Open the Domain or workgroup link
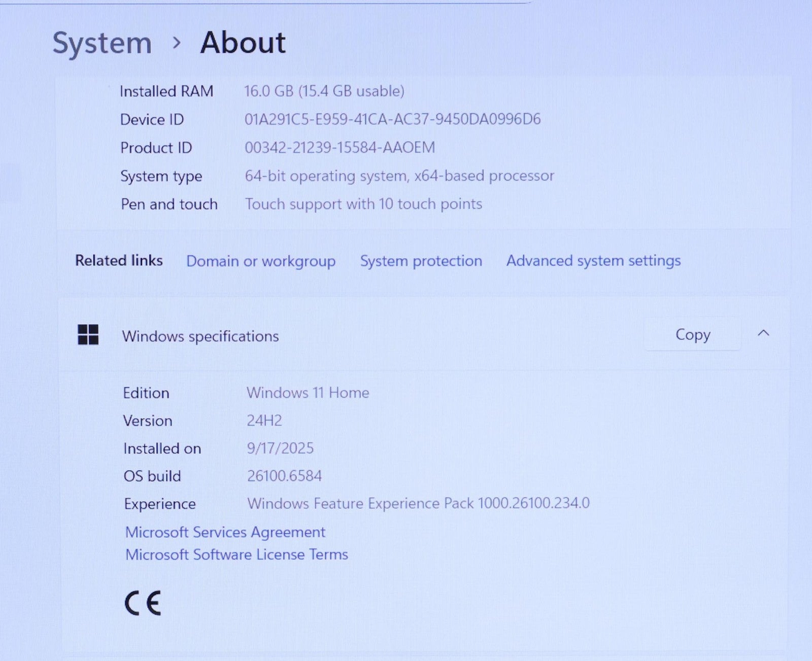Viewport: 812px width, 661px height. 261,261
